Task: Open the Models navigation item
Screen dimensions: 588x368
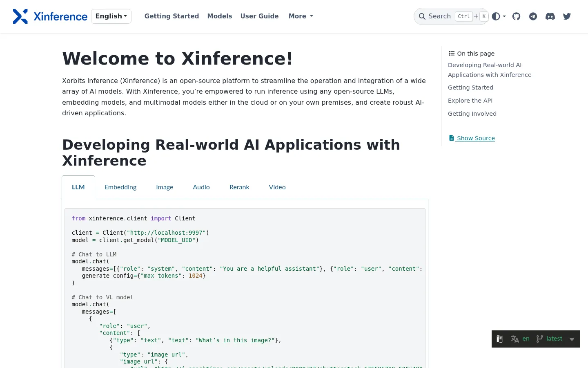Action: (x=220, y=16)
